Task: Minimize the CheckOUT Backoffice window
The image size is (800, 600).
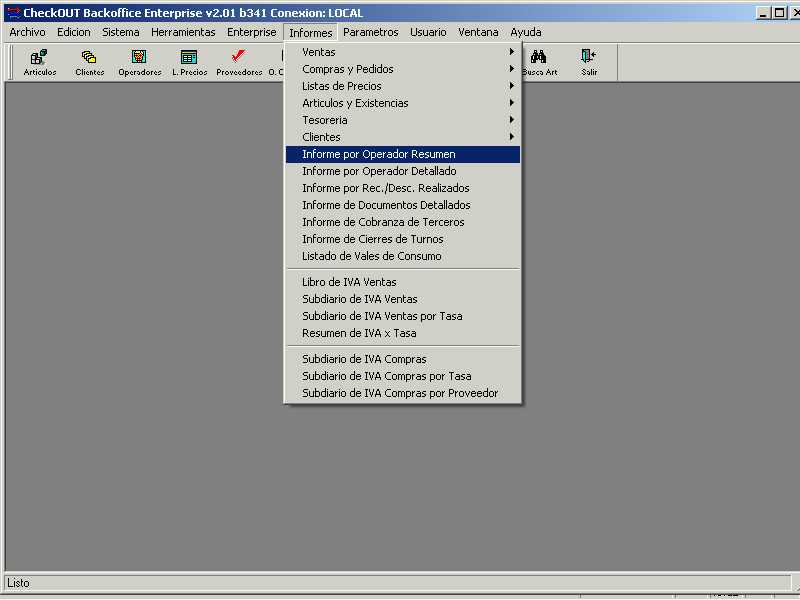Action: 763,13
